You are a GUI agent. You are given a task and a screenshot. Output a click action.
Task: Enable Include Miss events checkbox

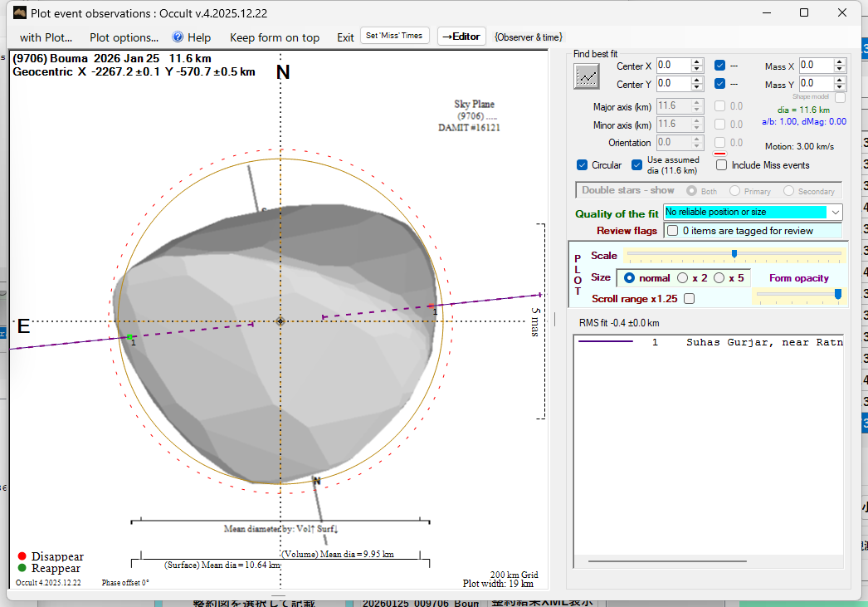pyautogui.click(x=721, y=165)
